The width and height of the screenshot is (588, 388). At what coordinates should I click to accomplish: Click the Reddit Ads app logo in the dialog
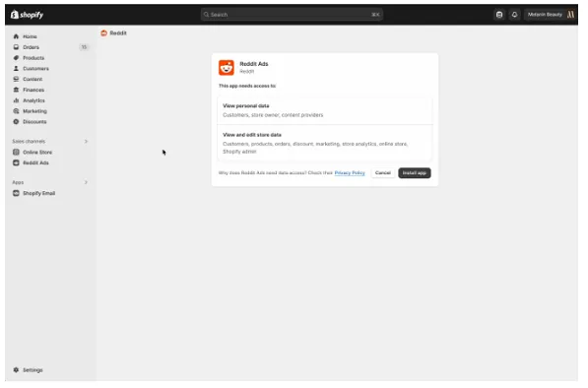pos(227,68)
